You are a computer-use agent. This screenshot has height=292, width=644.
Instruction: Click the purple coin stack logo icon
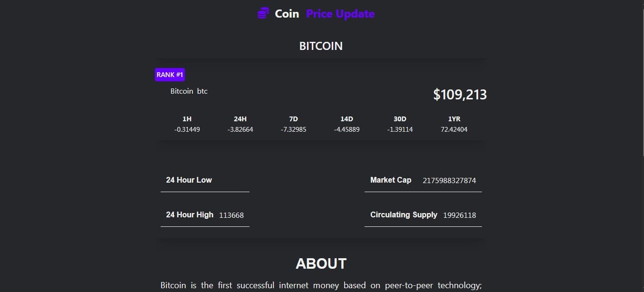263,14
